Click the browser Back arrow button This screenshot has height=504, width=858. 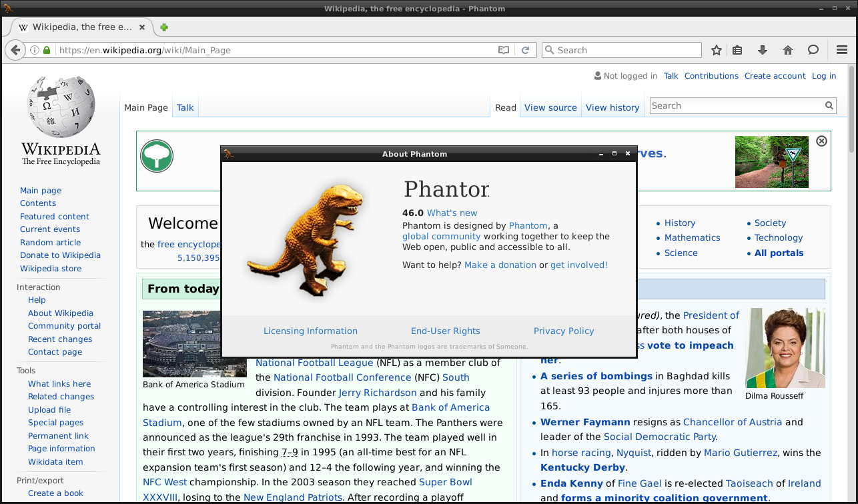click(15, 50)
